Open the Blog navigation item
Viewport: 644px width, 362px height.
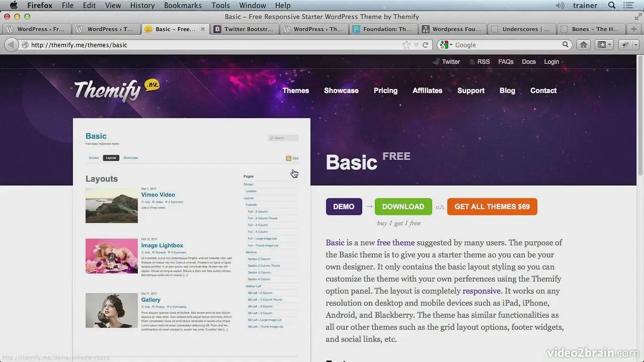(507, 90)
